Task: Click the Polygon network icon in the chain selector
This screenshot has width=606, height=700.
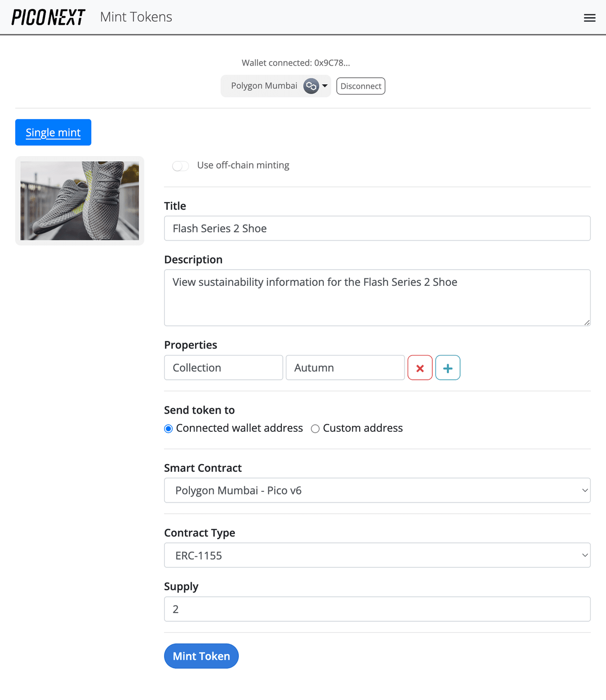Action: tap(311, 86)
